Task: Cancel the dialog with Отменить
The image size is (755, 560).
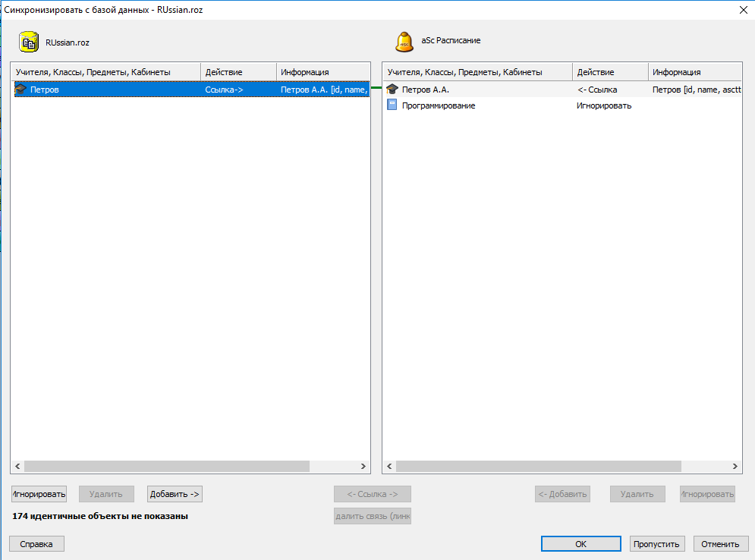Action: (x=720, y=543)
